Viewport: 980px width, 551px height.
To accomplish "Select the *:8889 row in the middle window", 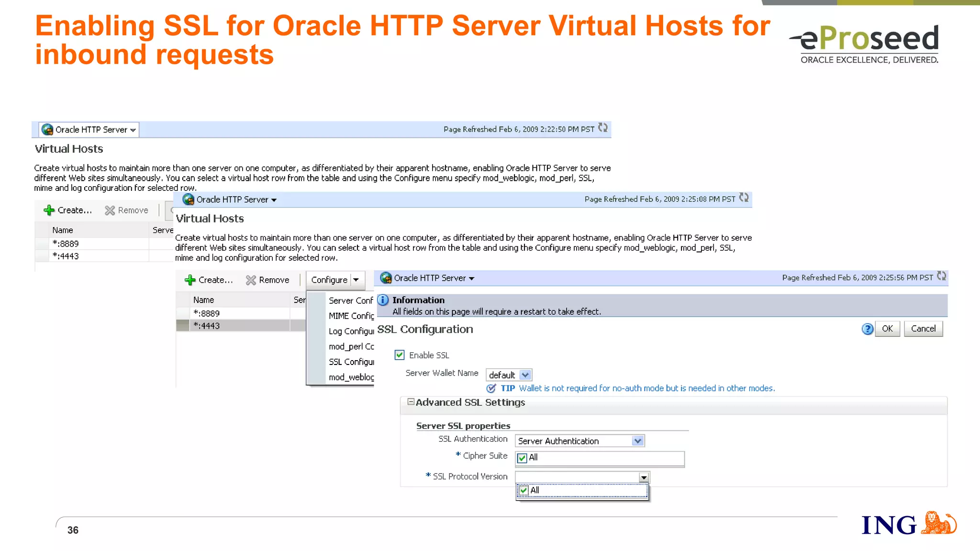I will pyautogui.click(x=241, y=313).
